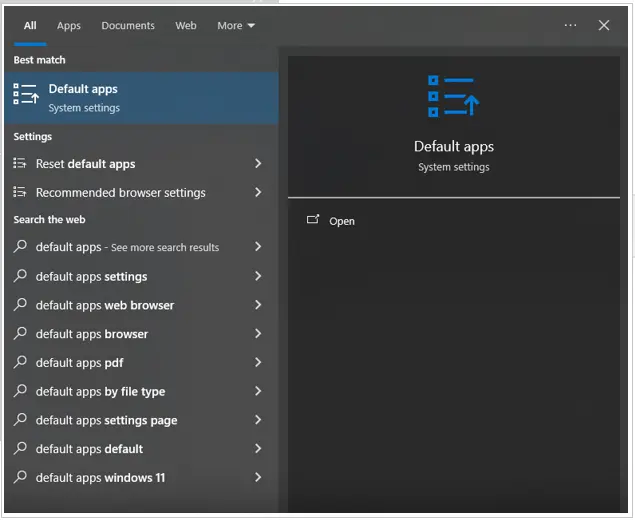Expand chevron for 'default apps web browser'
Screen dimensions: 635x520
(x=258, y=305)
